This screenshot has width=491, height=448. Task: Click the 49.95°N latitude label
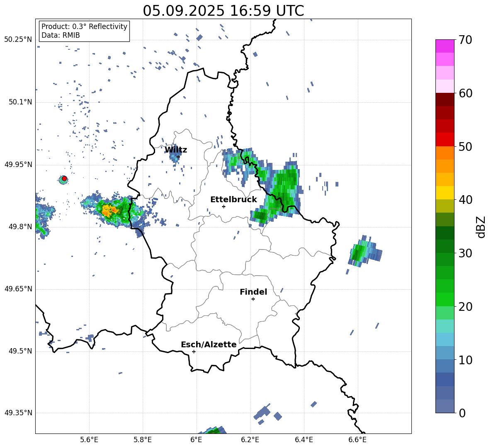18,164
